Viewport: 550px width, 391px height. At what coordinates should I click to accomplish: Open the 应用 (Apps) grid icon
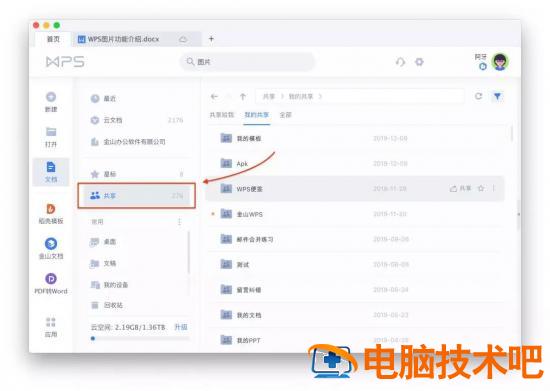pyautogui.click(x=51, y=322)
